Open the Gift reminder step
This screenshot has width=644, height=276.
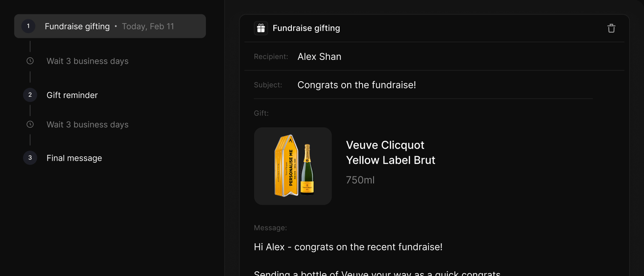click(72, 95)
